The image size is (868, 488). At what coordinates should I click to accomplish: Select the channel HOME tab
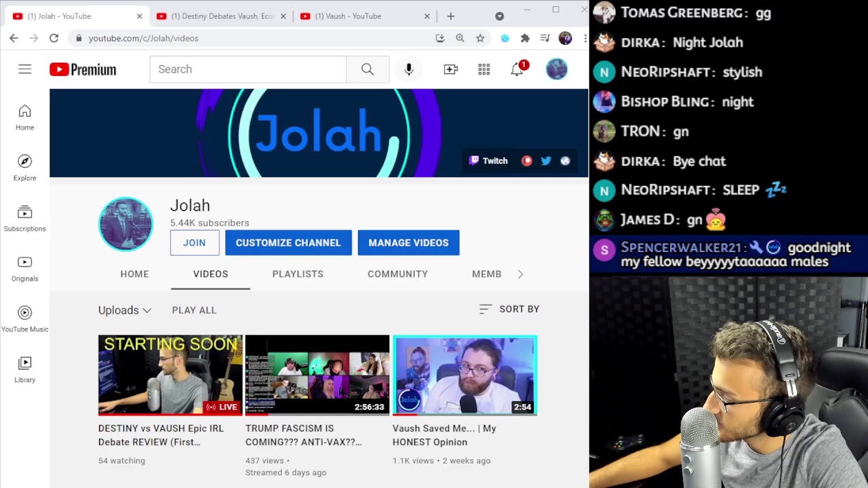click(134, 274)
